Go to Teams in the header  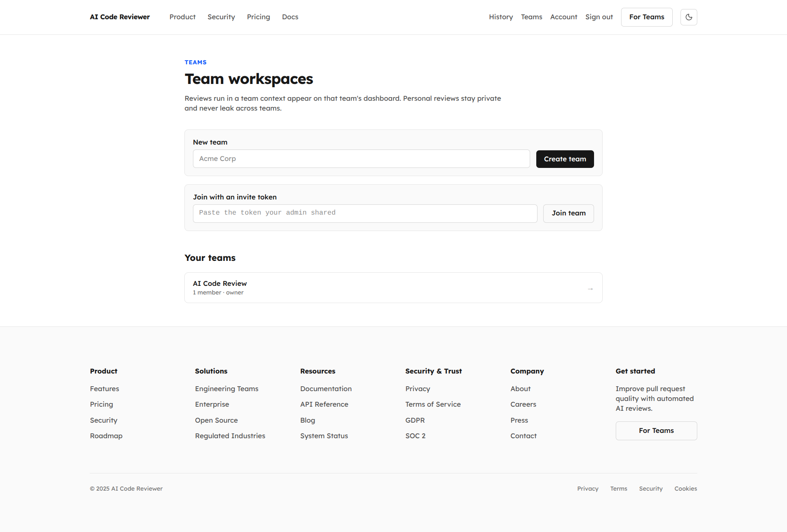pos(531,17)
